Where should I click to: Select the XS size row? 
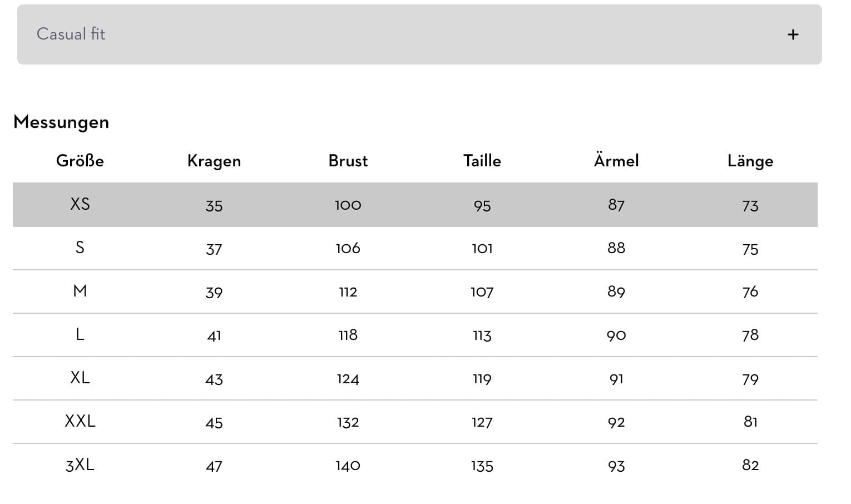(x=80, y=204)
